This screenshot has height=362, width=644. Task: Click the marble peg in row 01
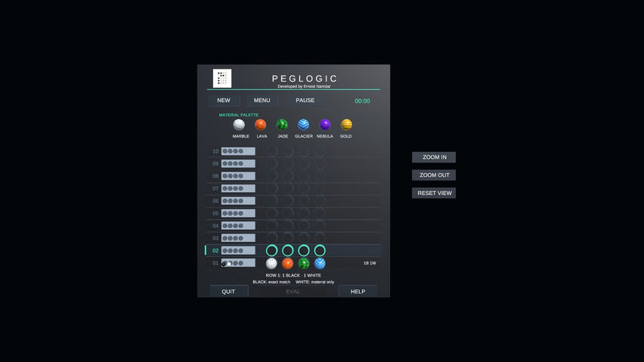pyautogui.click(x=271, y=263)
